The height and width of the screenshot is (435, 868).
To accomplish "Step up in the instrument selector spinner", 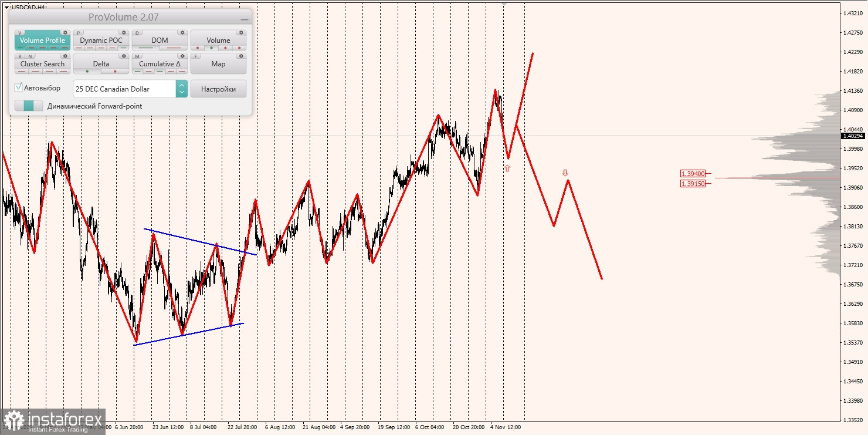I will pos(182,85).
